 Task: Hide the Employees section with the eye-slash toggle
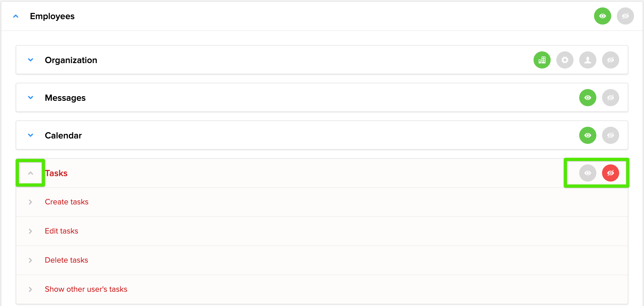click(x=625, y=16)
